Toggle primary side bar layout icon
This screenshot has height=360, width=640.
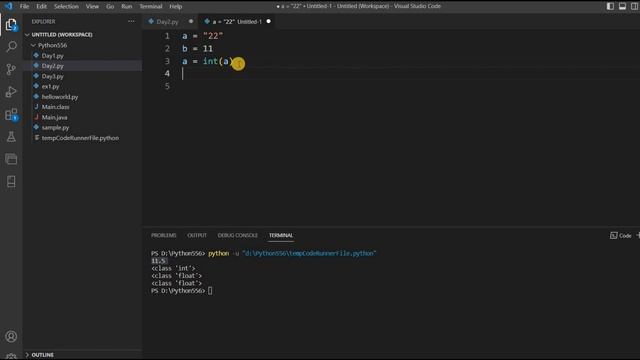(x=610, y=6)
